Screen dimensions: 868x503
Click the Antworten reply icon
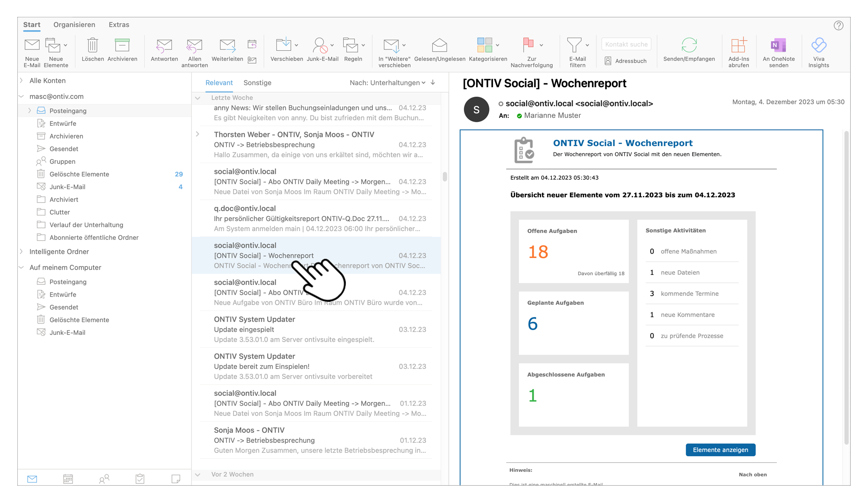point(164,46)
